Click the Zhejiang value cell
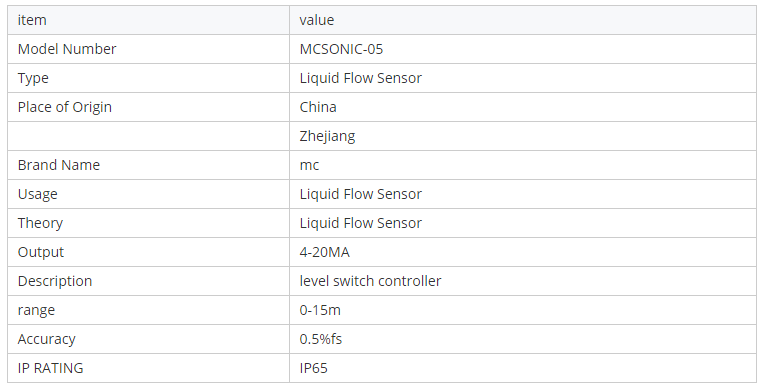 pos(523,136)
